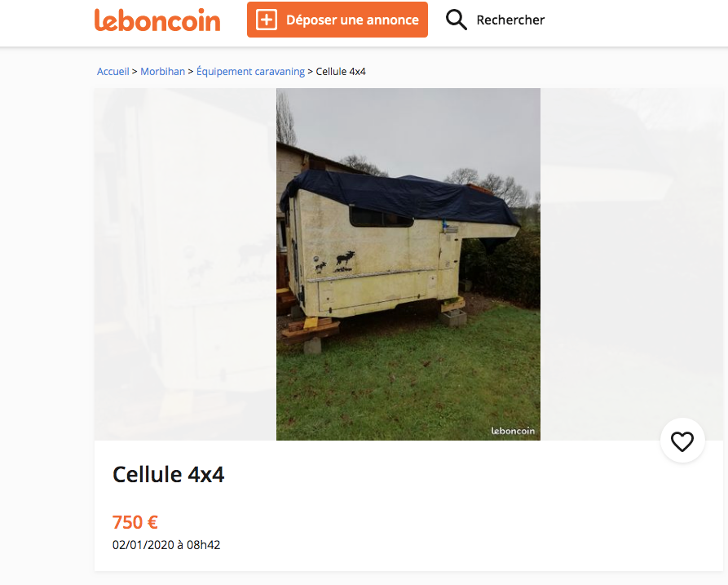This screenshot has height=585, width=728.
Task: Click the blurred left side of the photo area
Action: click(x=185, y=264)
